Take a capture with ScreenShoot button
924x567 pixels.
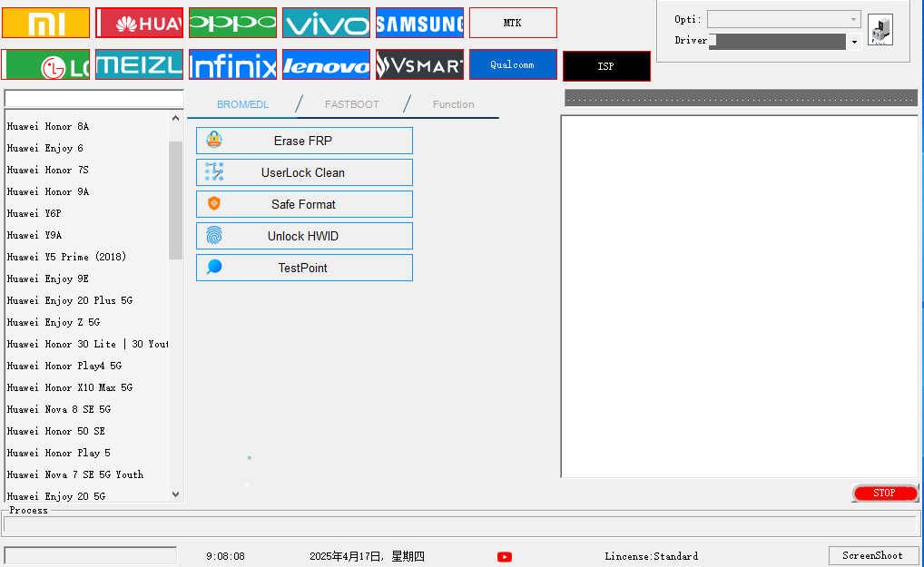872,555
